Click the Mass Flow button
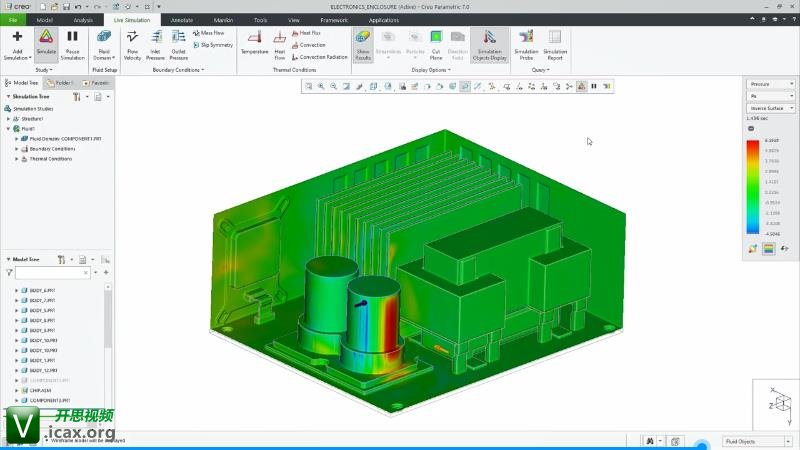The image size is (800, 450). (212, 33)
